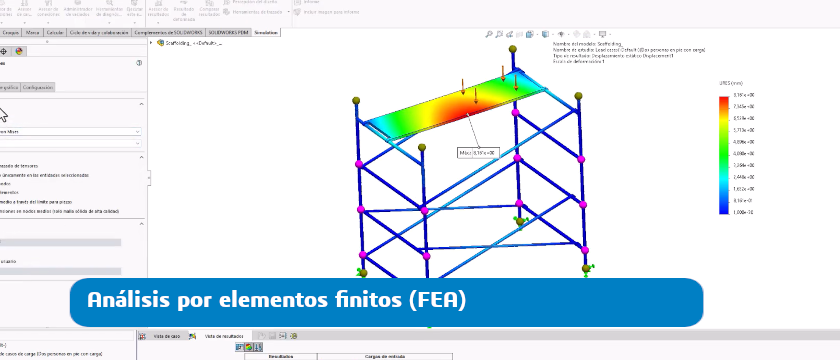Click the Max displacement annotation label
The width and height of the screenshot is (840, 360).
click(478, 153)
